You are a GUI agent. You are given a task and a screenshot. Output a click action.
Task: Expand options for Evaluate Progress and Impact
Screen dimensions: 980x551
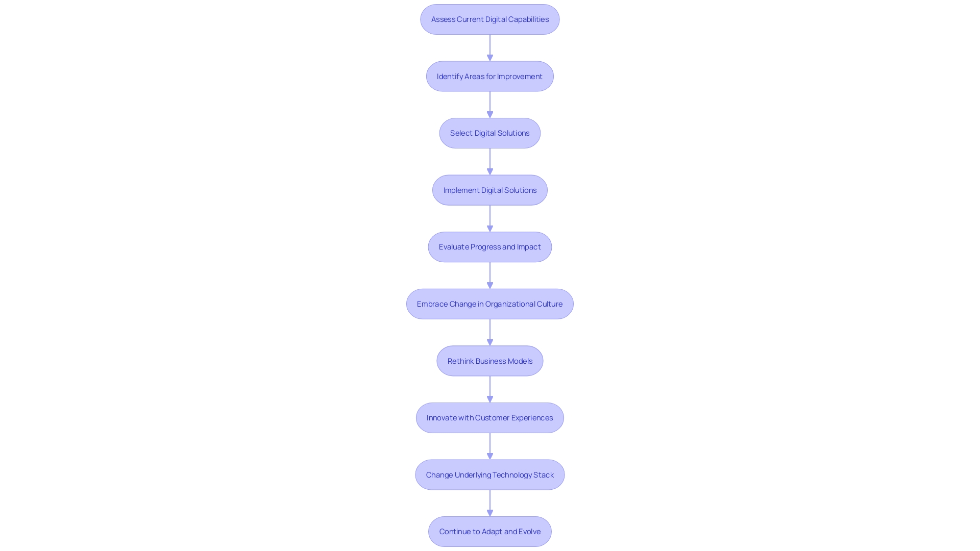pos(490,247)
